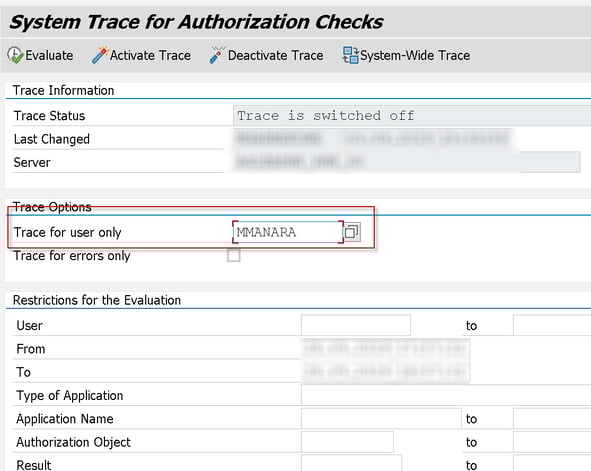Enable the Trace for errors only checkbox
The image size is (591, 471).
pos(234,255)
